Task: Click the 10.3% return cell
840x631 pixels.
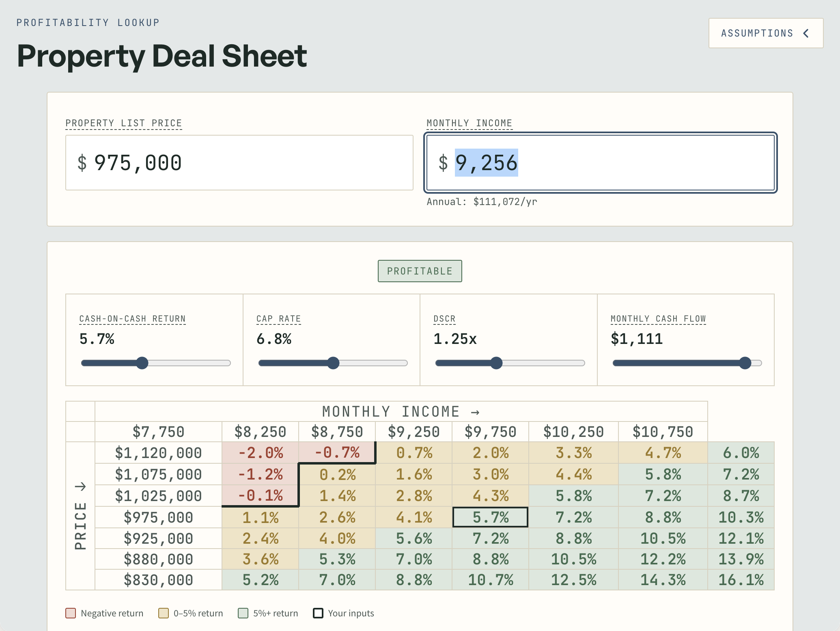Action: pos(741,517)
